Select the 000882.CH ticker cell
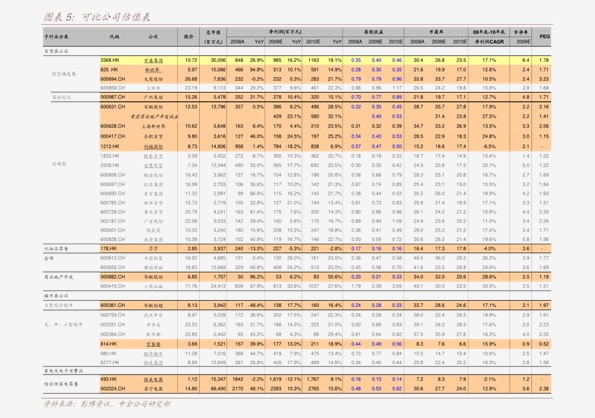Viewport: 595px width, 418px height. [113, 277]
